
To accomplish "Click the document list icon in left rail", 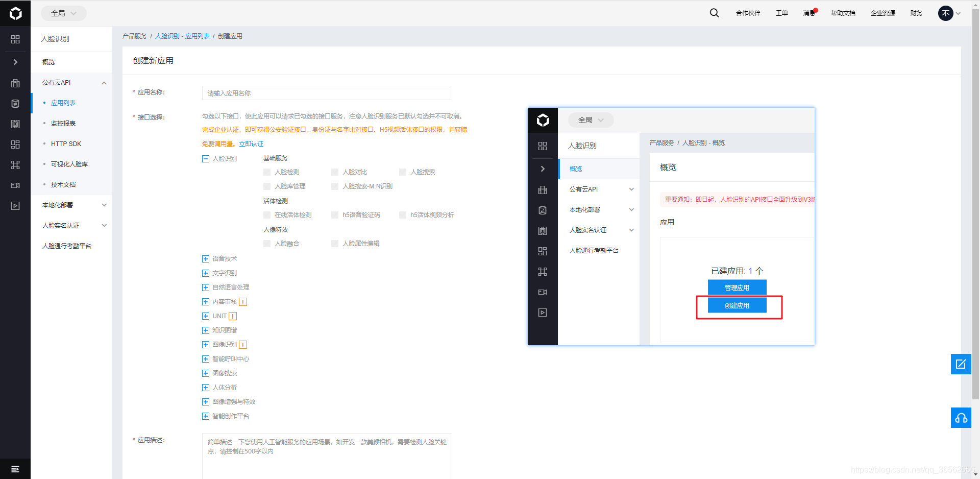I will pos(15,104).
